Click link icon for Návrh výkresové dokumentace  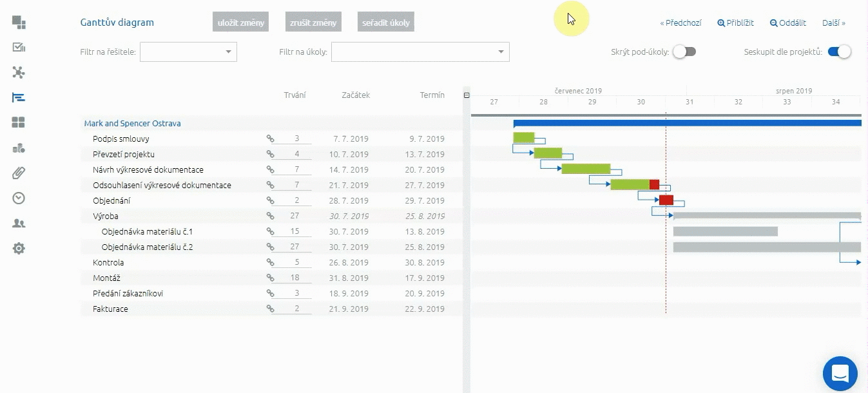[271, 169]
